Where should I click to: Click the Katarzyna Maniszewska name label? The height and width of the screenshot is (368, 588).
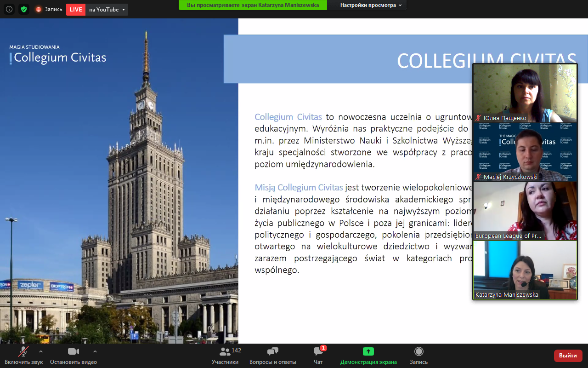point(507,295)
